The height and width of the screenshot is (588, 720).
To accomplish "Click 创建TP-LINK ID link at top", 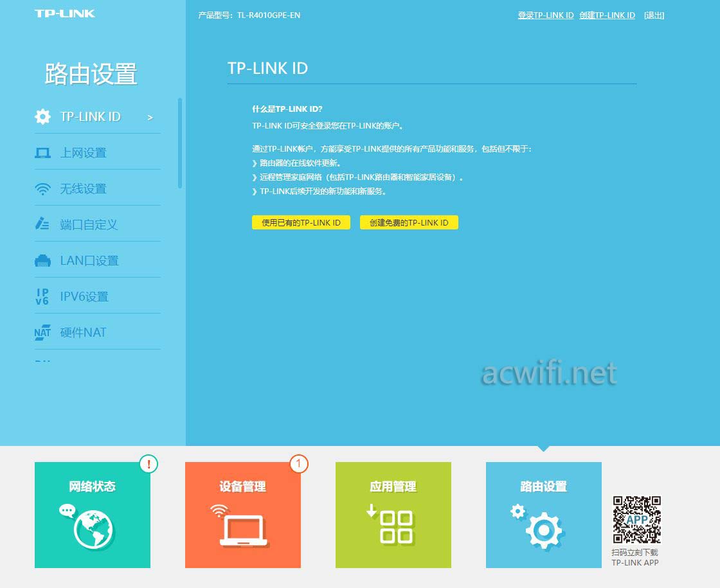I will pos(607,15).
